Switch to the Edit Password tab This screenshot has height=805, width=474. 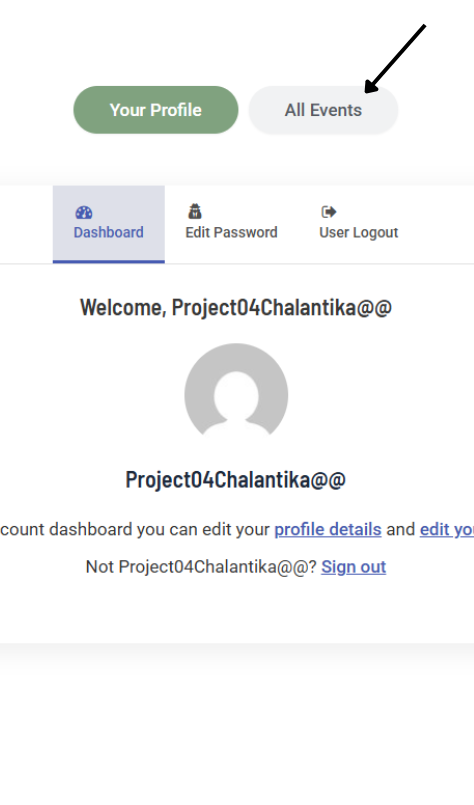pos(231,224)
